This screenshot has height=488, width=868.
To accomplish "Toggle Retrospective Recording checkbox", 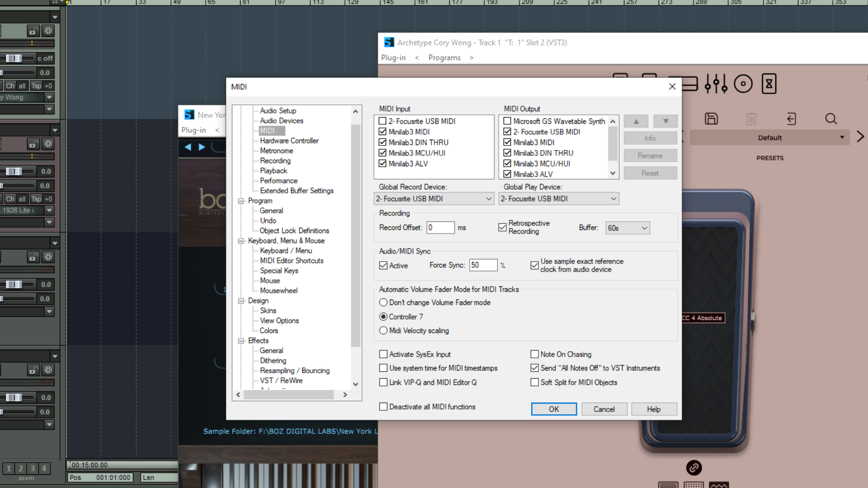I will (x=502, y=227).
